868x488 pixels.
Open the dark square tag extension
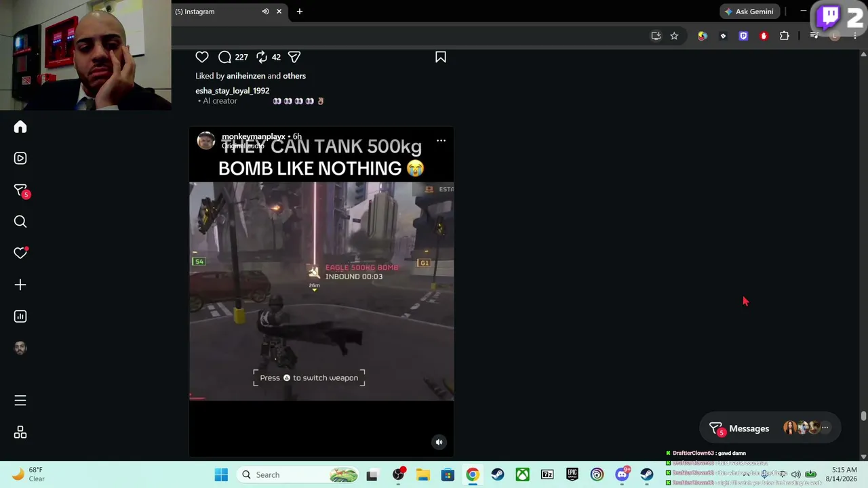click(723, 36)
